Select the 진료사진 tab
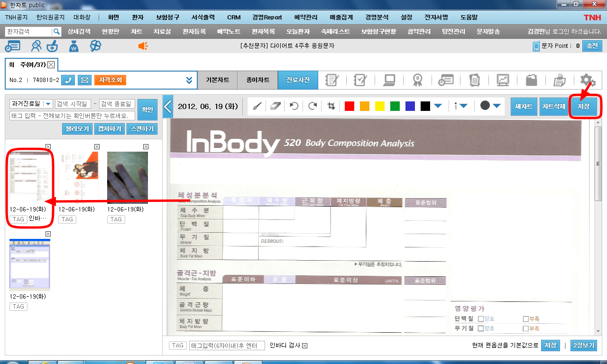The width and height of the screenshot is (607, 364). point(298,80)
